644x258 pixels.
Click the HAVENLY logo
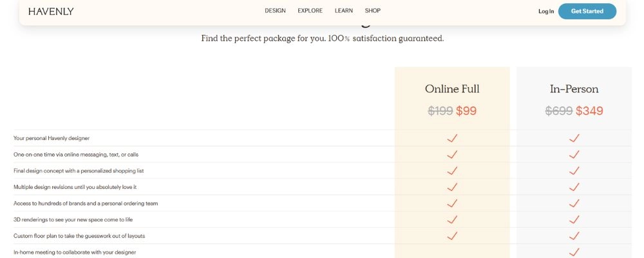51,12
